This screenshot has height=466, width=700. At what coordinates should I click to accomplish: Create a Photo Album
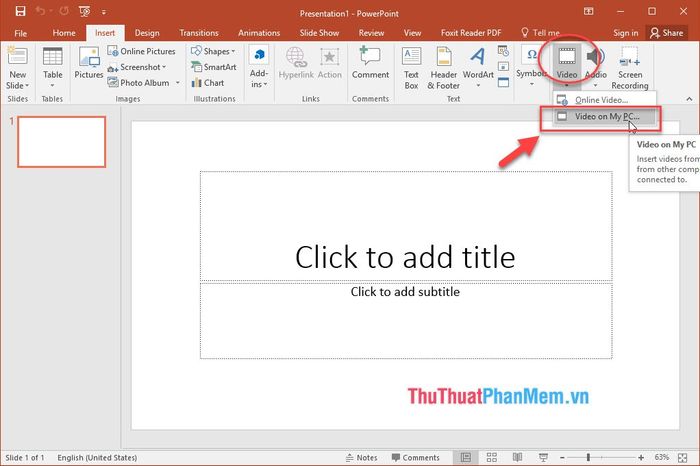coord(139,83)
